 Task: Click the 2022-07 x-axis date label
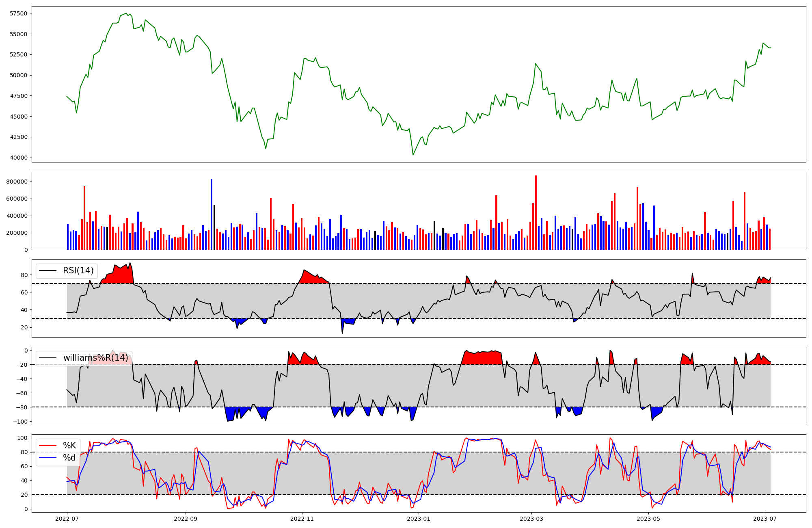coord(67,519)
